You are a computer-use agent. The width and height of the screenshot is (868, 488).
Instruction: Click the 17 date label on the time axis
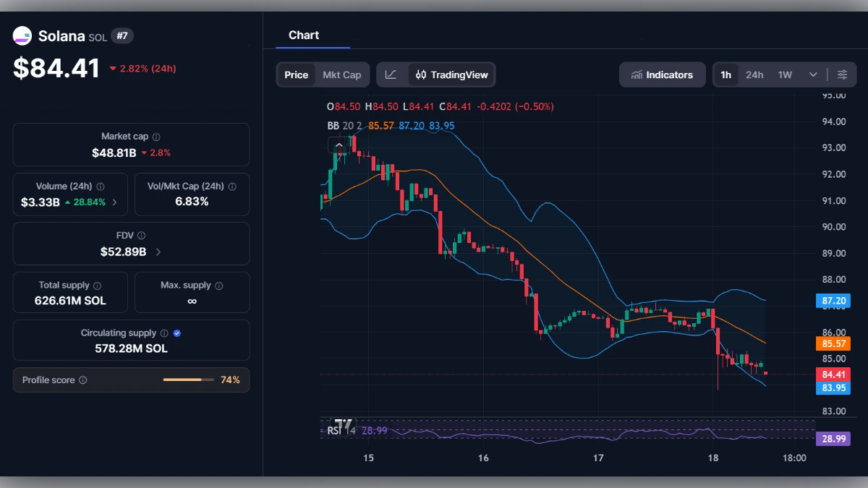click(x=598, y=458)
